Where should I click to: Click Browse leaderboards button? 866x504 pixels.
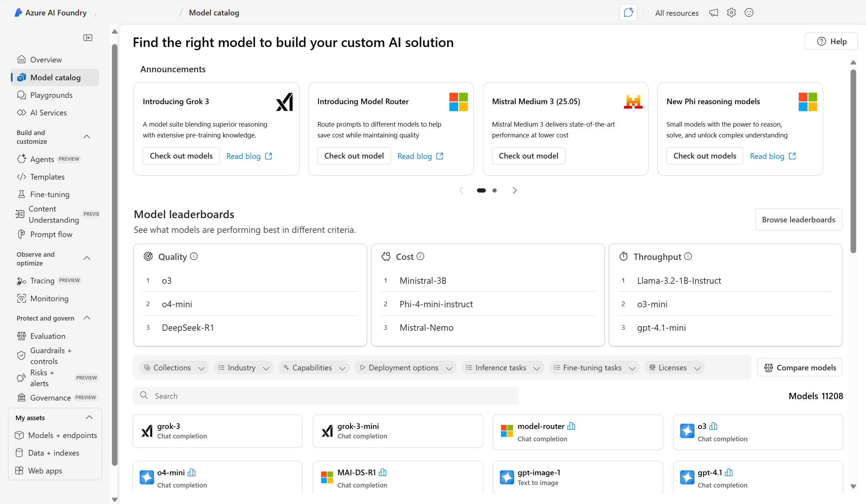798,220
